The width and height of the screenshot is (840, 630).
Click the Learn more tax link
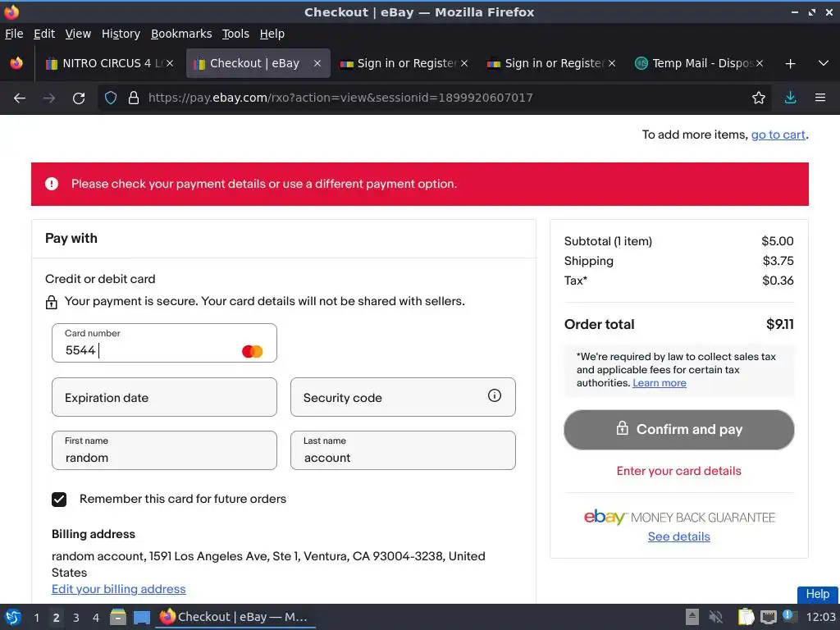click(x=659, y=383)
